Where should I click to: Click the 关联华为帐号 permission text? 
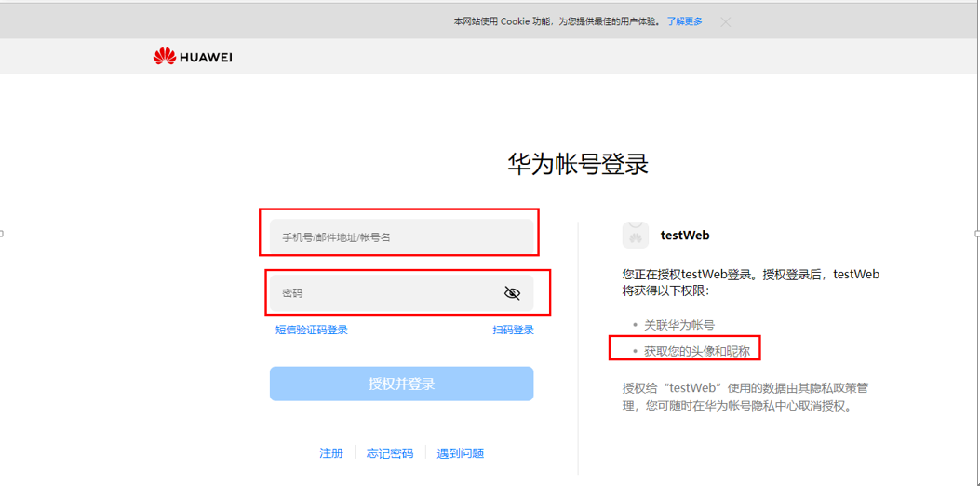pos(679,325)
